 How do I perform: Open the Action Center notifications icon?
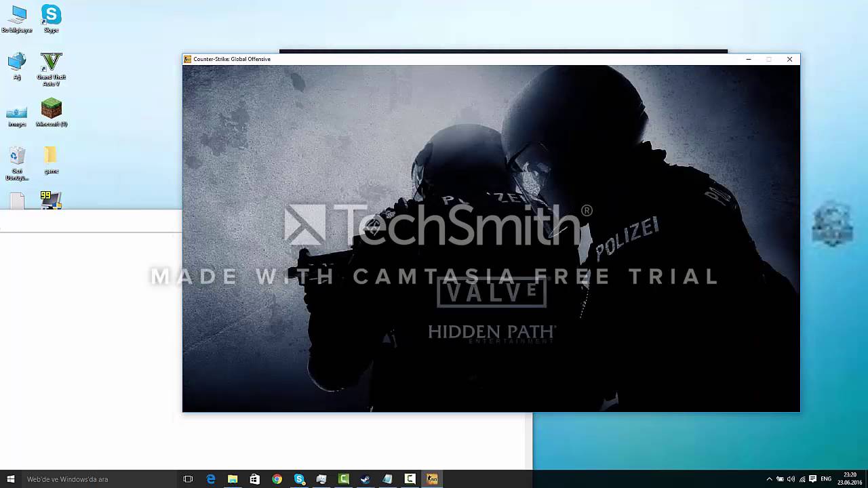[812, 479]
